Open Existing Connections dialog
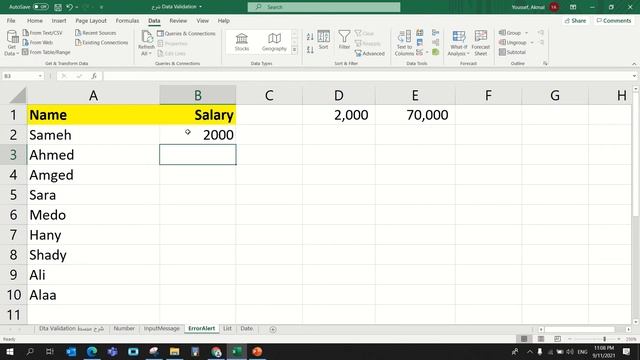640x360 pixels. point(102,42)
